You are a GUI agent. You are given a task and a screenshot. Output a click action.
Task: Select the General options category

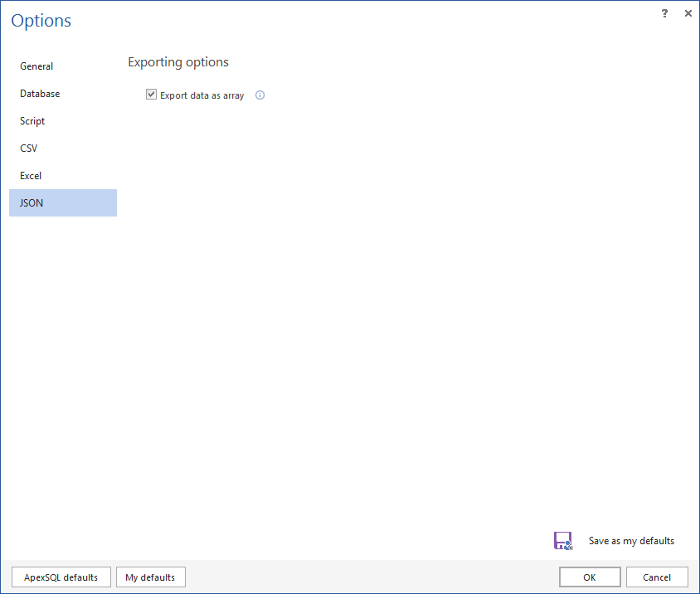pos(36,66)
